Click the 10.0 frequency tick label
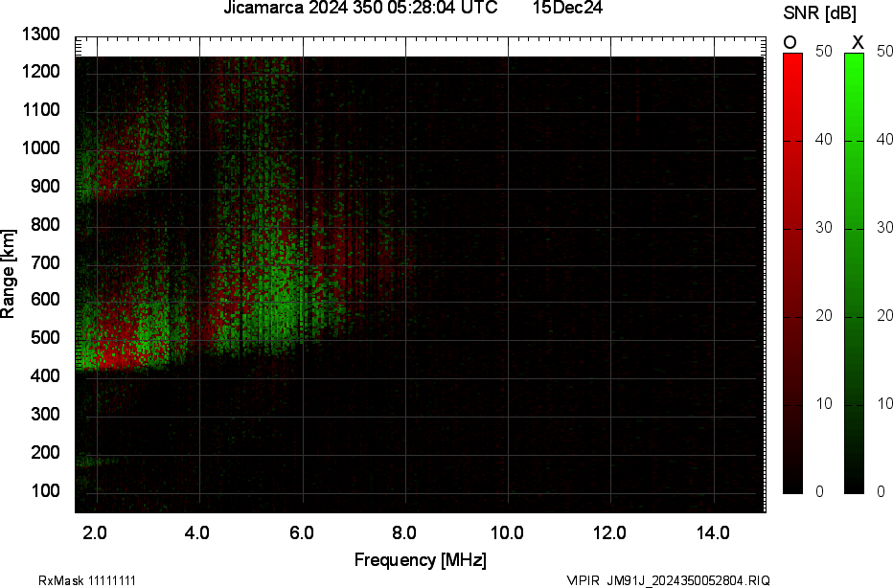 click(507, 533)
